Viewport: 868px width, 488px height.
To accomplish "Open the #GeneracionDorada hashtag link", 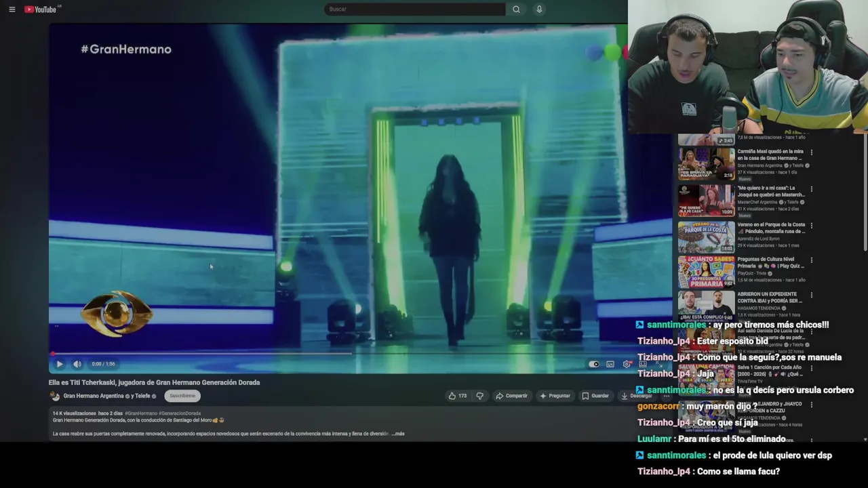I will click(180, 413).
